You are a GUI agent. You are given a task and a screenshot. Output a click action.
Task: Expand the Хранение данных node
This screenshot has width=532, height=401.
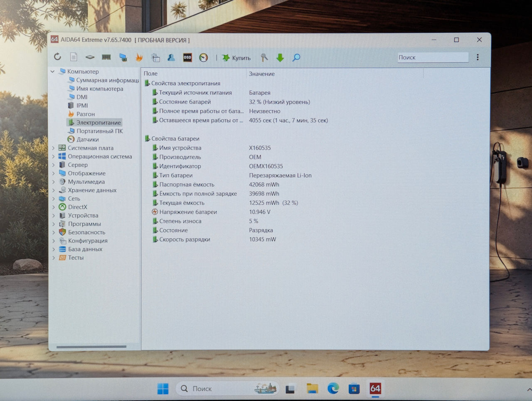coord(54,190)
